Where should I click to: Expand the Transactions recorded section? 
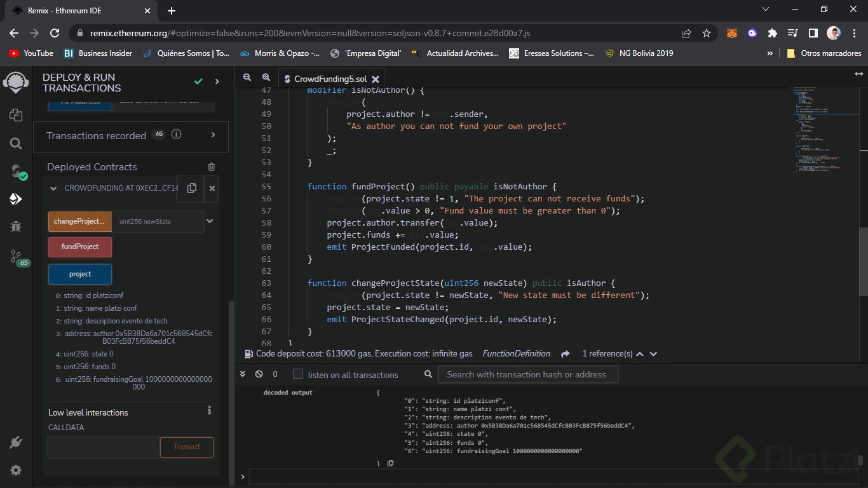(x=213, y=135)
